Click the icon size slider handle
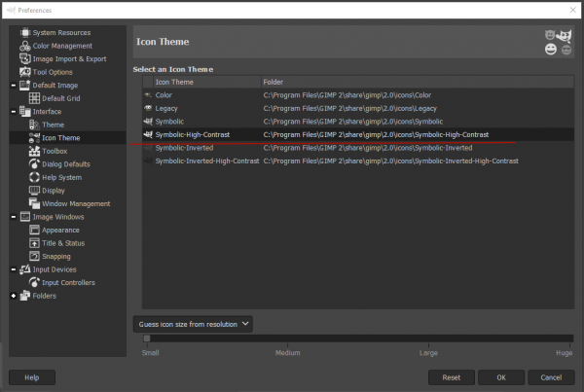 pyautogui.click(x=147, y=339)
